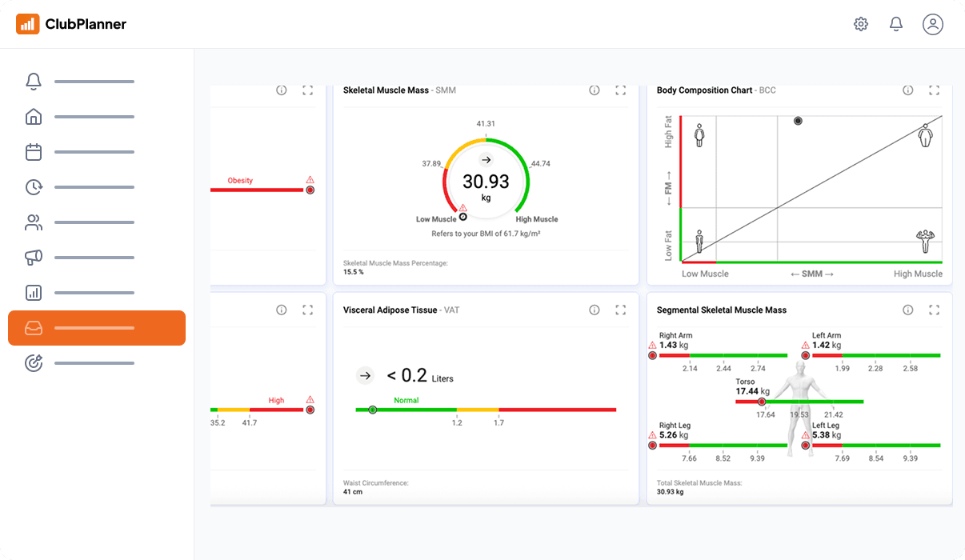The image size is (965, 560).
Task: Click fullscreen icon on the card showing High
Action: point(308,310)
